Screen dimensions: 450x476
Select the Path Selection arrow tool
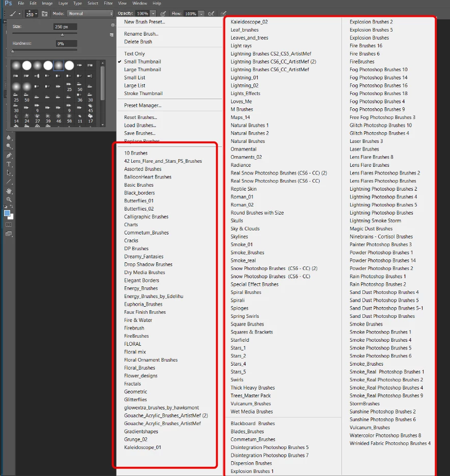tap(9, 173)
